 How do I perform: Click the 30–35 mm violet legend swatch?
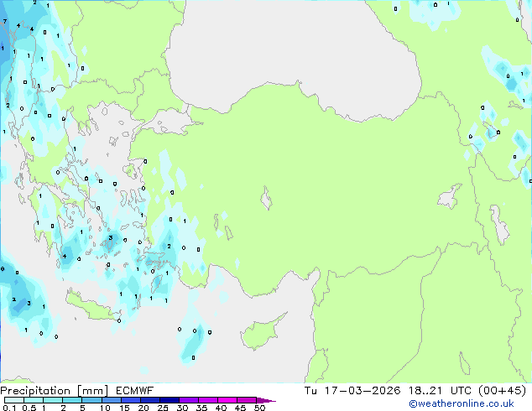point(188,400)
